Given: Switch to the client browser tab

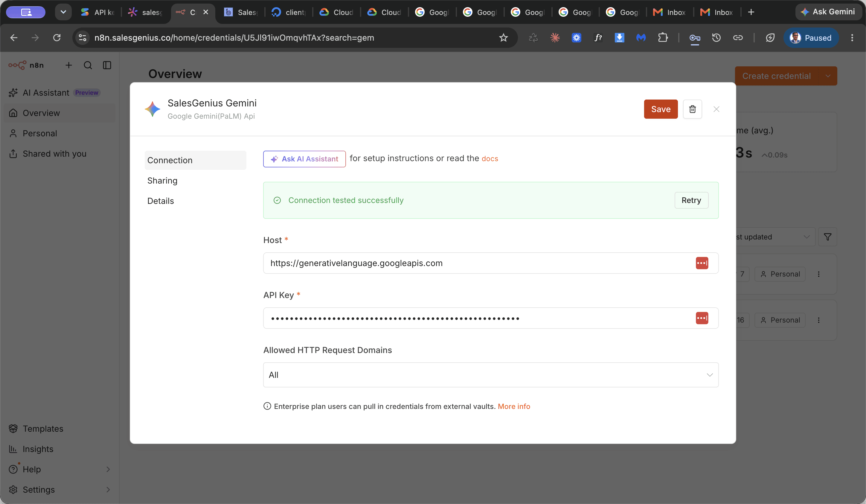Looking at the screenshot, I should coord(289,12).
